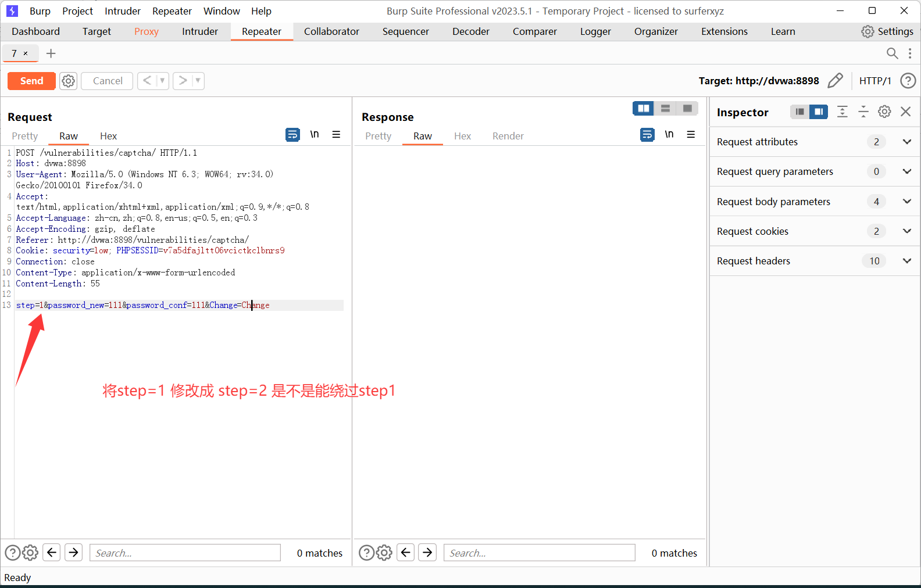Jump to next request search match
The width and height of the screenshot is (921, 588).
(x=73, y=552)
